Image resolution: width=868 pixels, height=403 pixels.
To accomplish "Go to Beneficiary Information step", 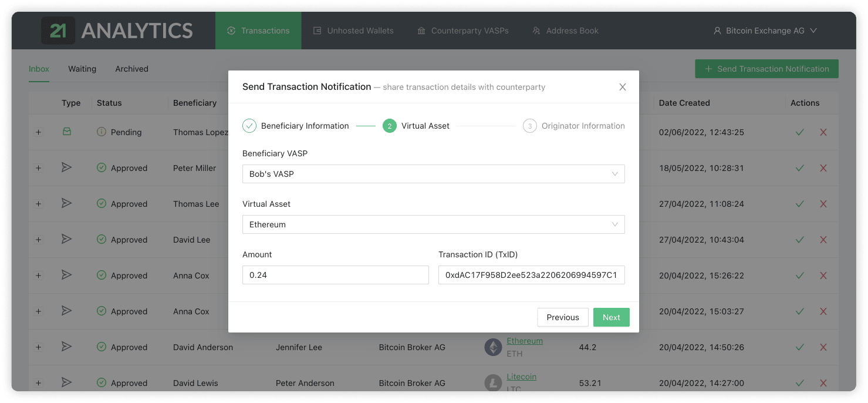I will pyautogui.click(x=296, y=126).
